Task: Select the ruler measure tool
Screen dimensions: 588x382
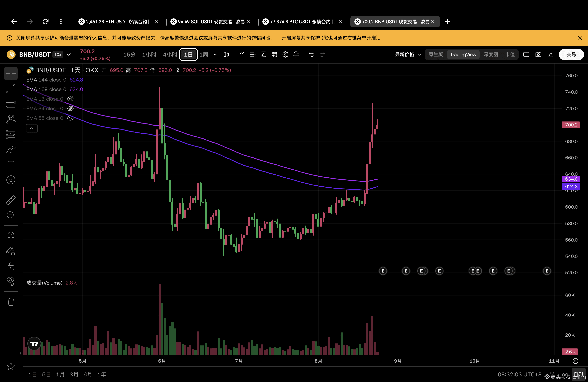Action: click(11, 200)
